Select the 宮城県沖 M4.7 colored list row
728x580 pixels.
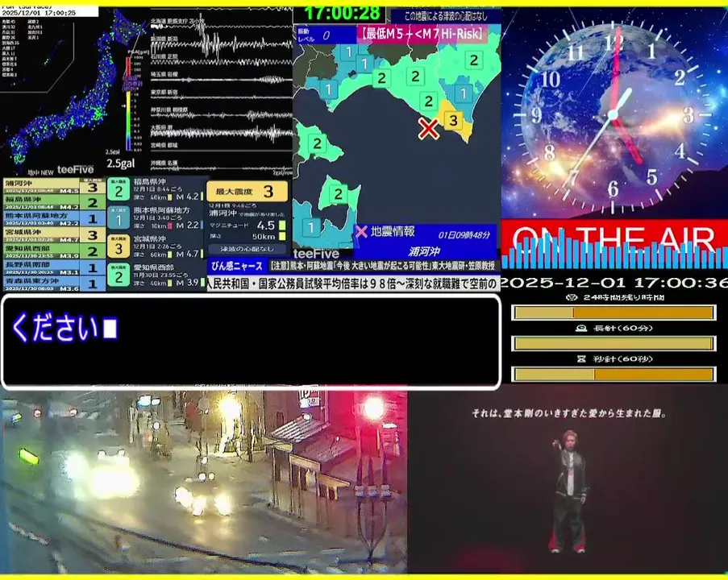(x=54, y=234)
